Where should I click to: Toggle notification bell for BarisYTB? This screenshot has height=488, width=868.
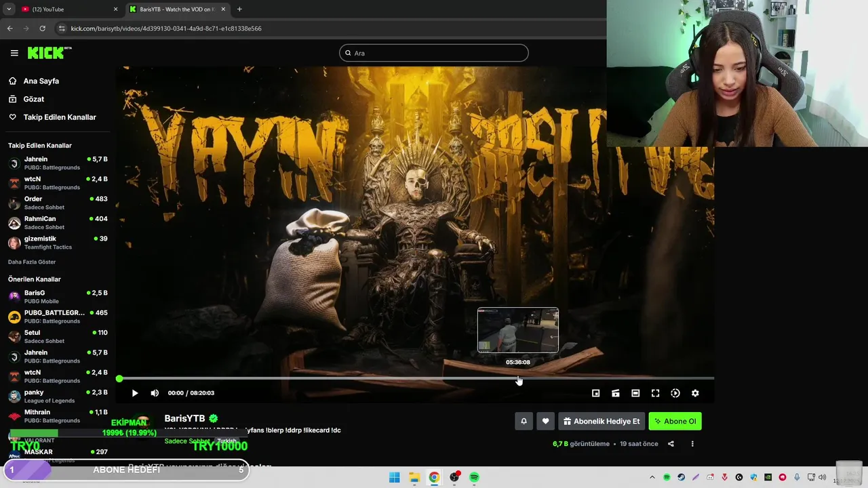[x=524, y=421]
